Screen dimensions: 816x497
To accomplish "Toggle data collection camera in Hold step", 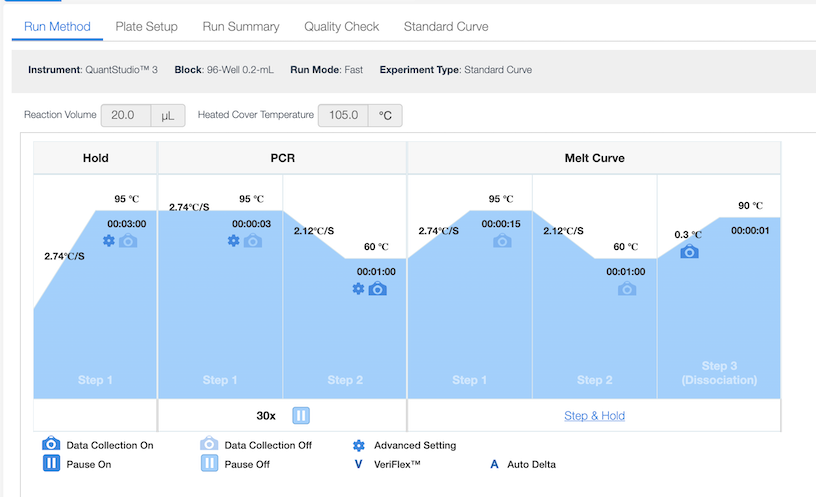I will tap(128, 241).
